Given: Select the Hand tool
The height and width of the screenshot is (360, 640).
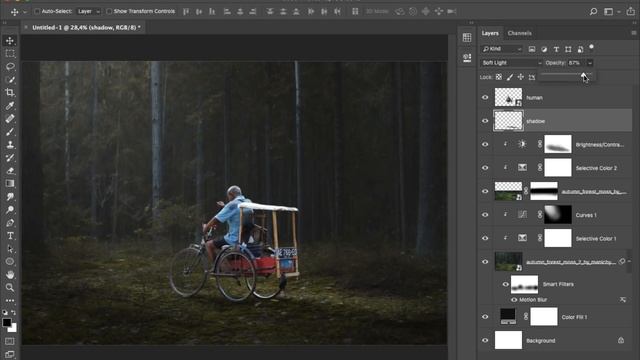Looking at the screenshot, I should click(x=10, y=275).
